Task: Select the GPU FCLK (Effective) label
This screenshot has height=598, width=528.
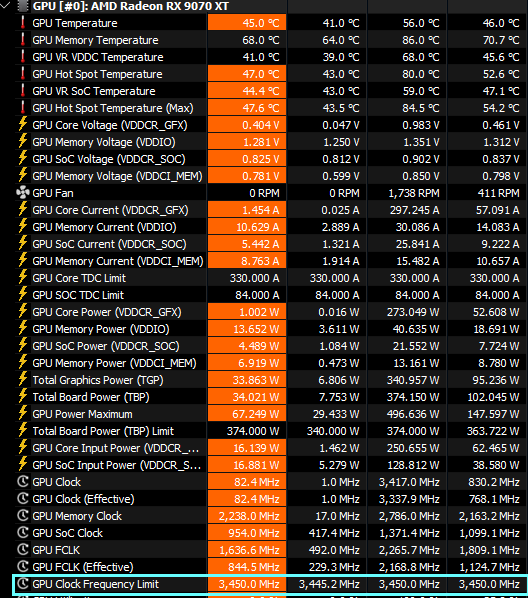Action: pyautogui.click(x=83, y=567)
